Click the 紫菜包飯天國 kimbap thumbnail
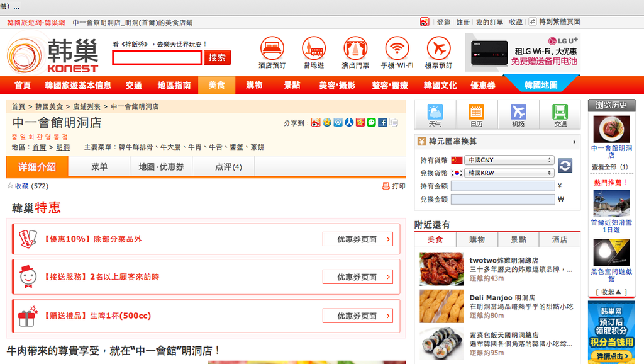The image size is (644, 364). 442,343
